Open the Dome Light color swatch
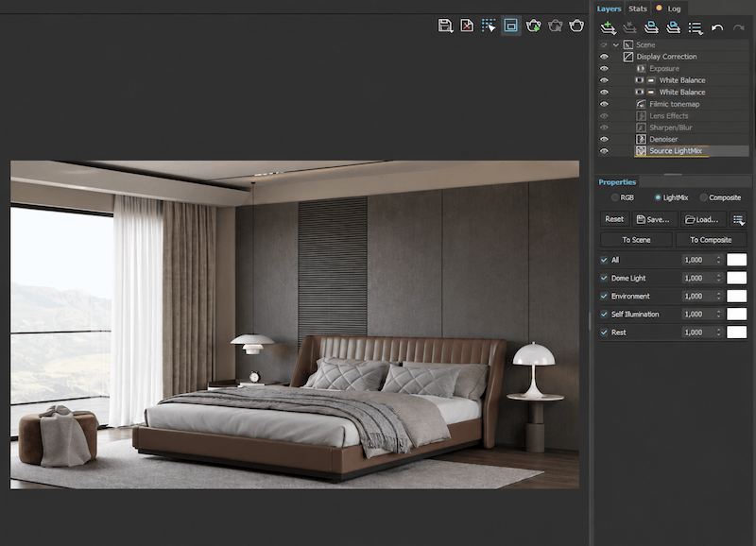756x546 pixels. [x=736, y=278]
